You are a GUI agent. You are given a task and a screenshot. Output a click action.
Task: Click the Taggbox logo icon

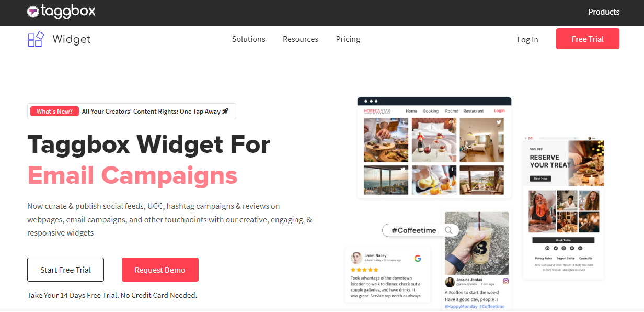click(x=32, y=11)
